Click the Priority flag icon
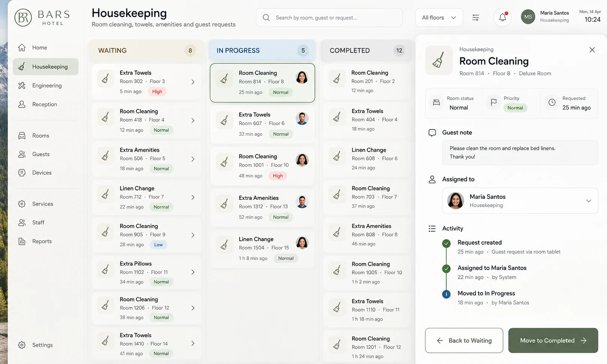 494,102
